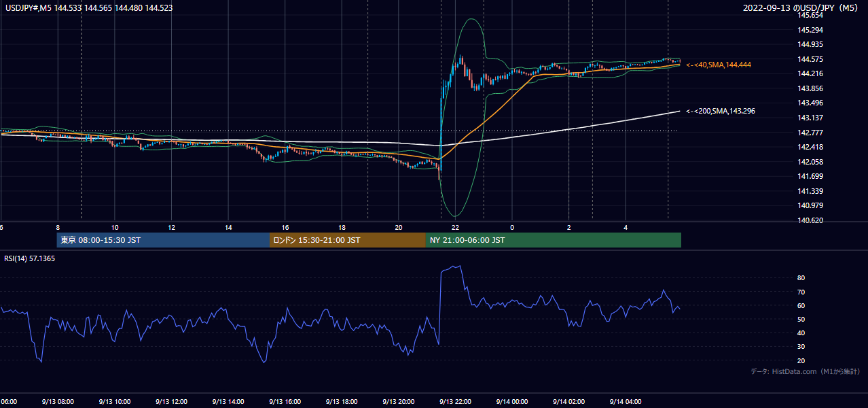
Task: Click the '<-<200,SMA,143.296' white label
Action: 721,111
